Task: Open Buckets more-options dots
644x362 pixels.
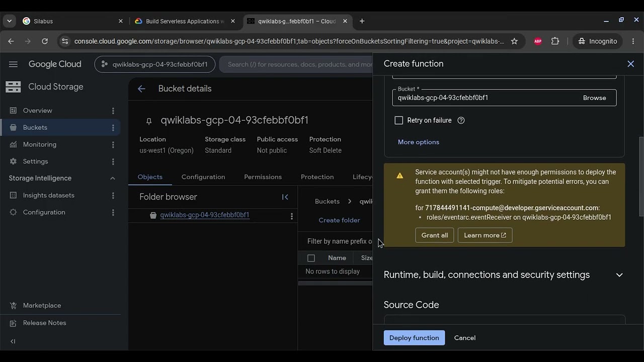Action: pyautogui.click(x=113, y=128)
